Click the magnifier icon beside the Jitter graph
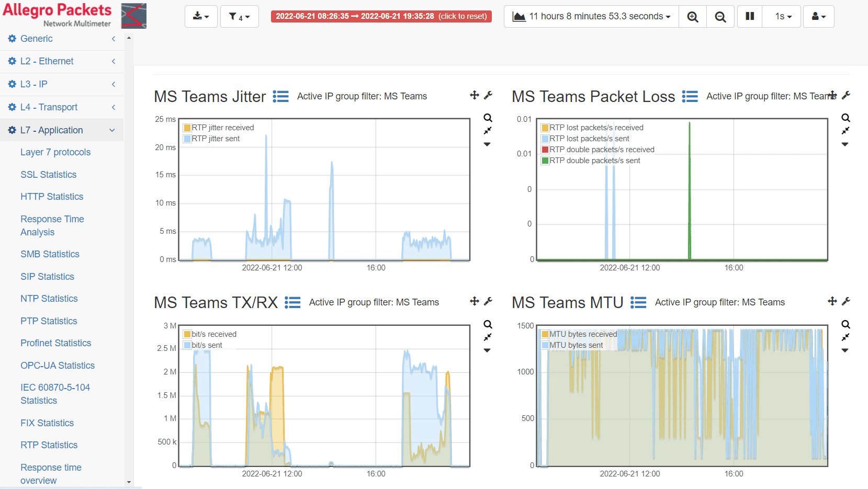The width and height of the screenshot is (868, 489). [x=488, y=118]
